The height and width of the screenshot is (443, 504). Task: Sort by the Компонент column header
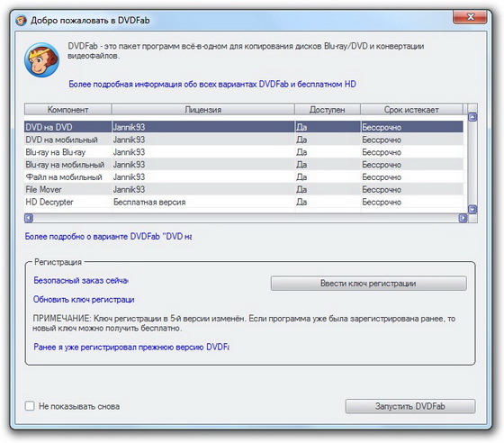click(67, 110)
